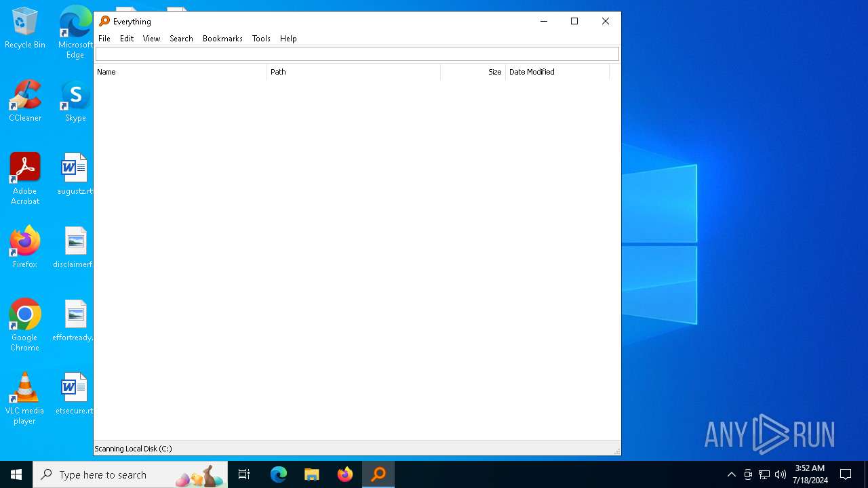868x488 pixels.
Task: Select the CCleaner desktop shortcut
Action: 25,101
